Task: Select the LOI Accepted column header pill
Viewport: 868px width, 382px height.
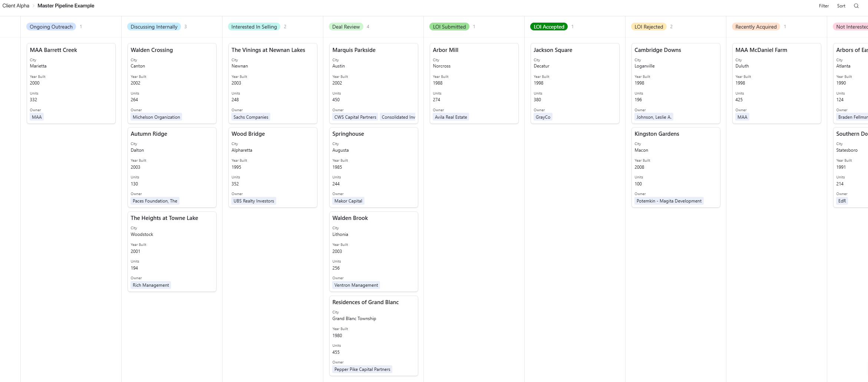Action: tap(549, 26)
